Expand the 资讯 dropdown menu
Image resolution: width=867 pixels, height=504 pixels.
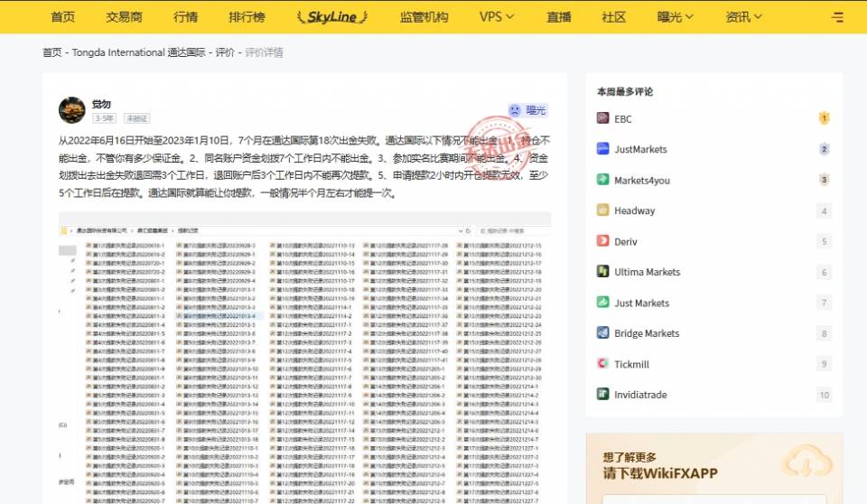pyautogui.click(x=743, y=17)
